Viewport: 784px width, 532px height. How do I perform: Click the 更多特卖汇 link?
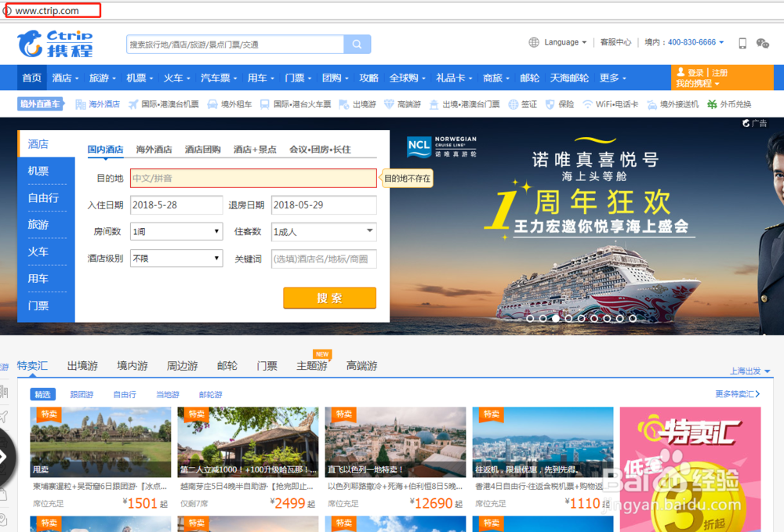pyautogui.click(x=738, y=394)
